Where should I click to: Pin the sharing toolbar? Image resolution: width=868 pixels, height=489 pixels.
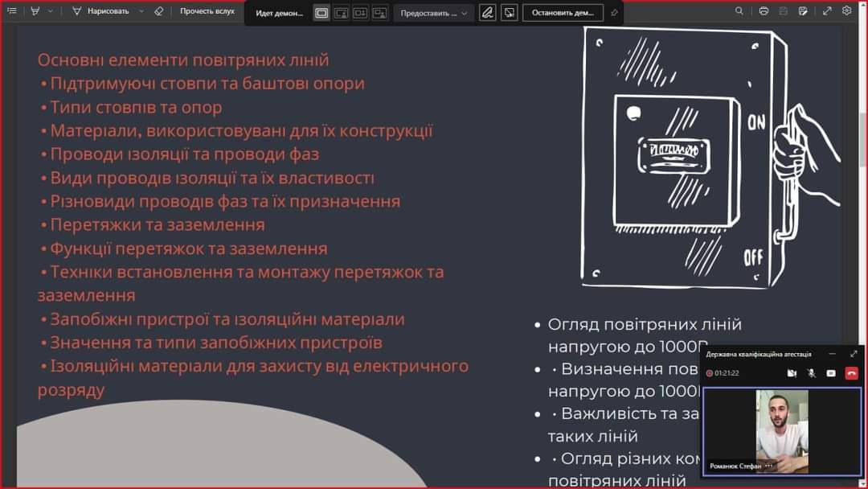[x=614, y=13]
